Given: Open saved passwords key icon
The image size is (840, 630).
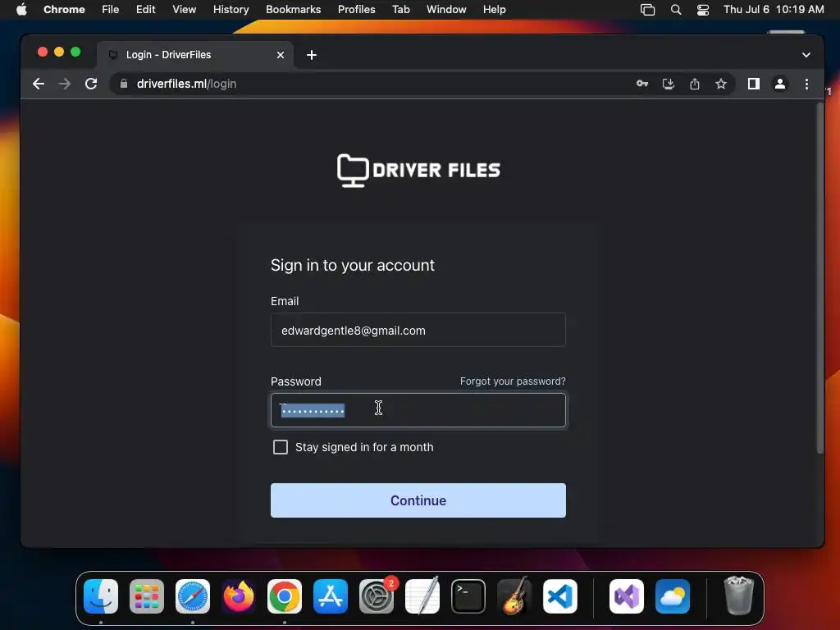Looking at the screenshot, I should click(x=641, y=84).
